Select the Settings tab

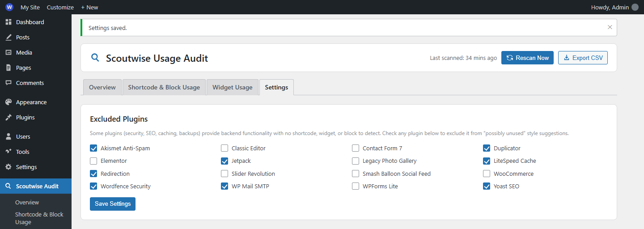pos(276,87)
